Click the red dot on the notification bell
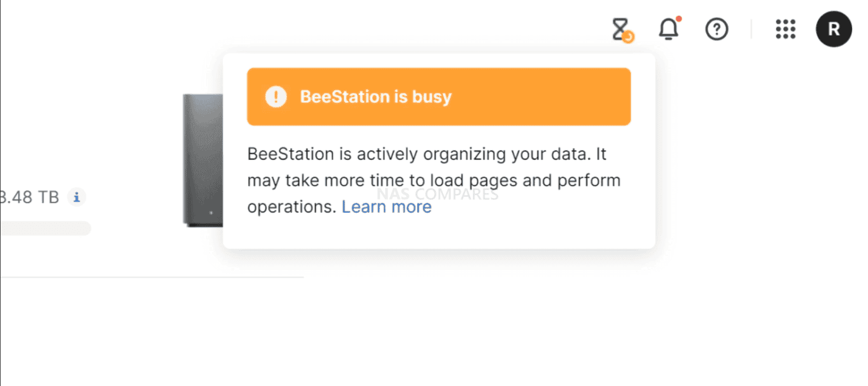Viewport: 868px width, 386px height. [x=678, y=19]
